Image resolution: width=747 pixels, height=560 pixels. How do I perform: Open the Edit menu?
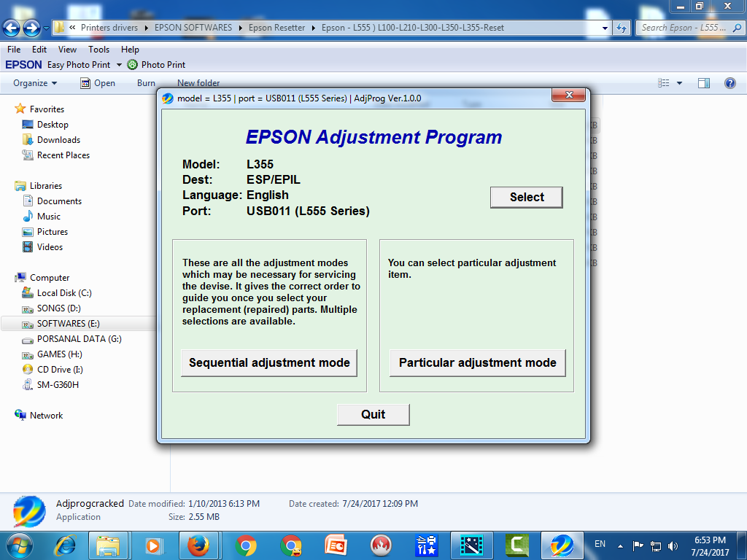pyautogui.click(x=39, y=50)
